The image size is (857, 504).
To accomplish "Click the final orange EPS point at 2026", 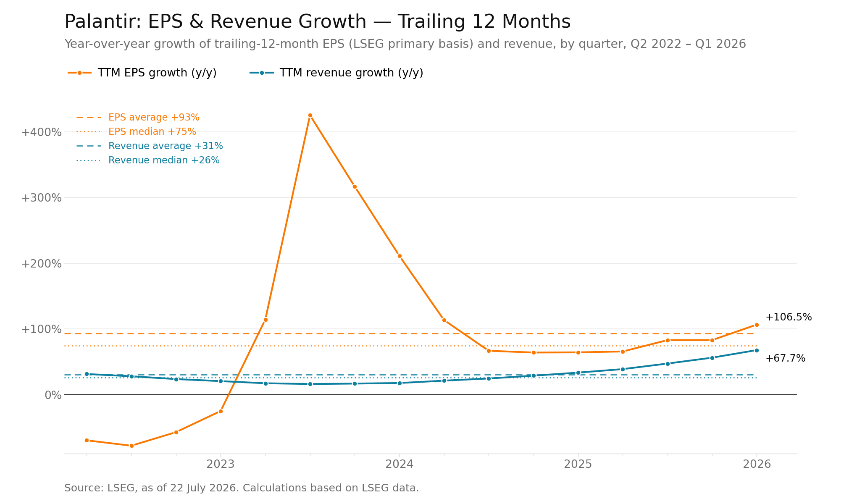I will (x=757, y=325).
